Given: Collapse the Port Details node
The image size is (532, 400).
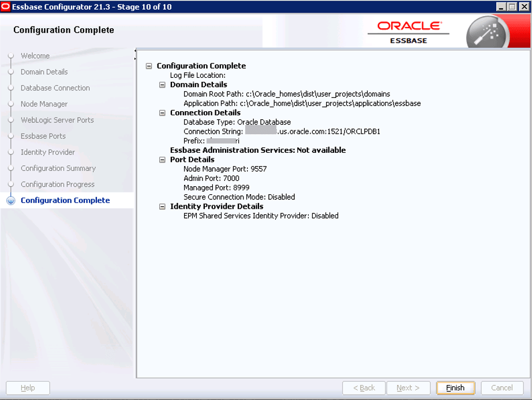Looking at the screenshot, I should point(162,160).
